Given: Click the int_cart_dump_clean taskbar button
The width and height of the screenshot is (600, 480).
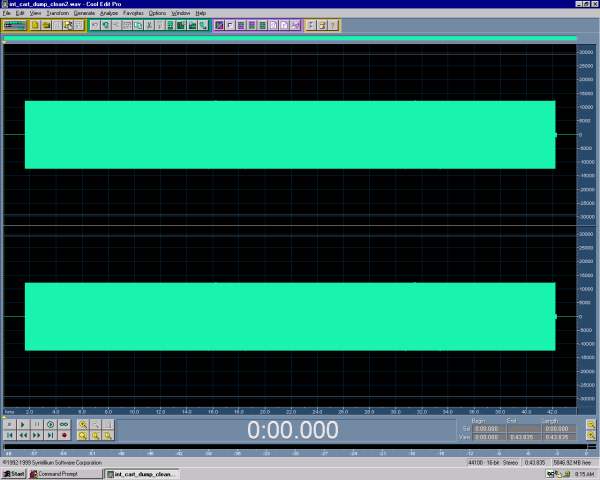Looking at the screenshot, I should point(142,474).
